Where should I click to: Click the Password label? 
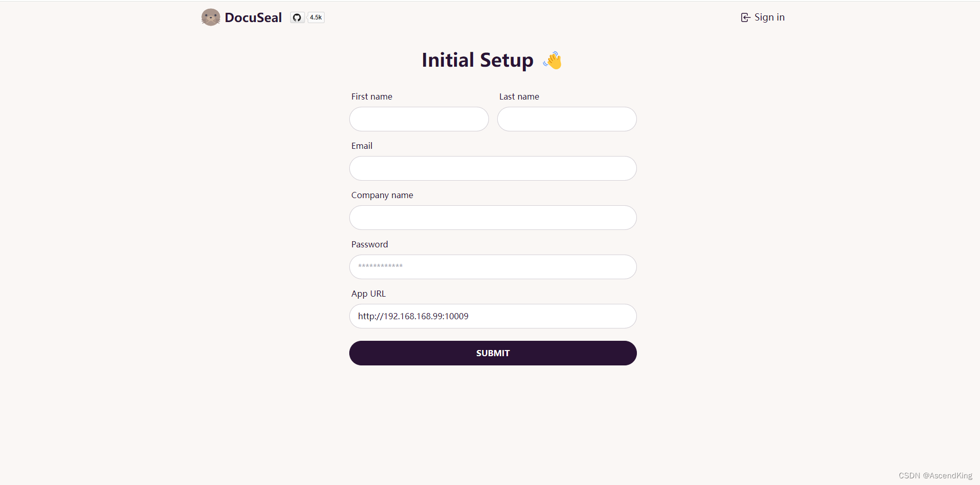pyautogui.click(x=370, y=244)
